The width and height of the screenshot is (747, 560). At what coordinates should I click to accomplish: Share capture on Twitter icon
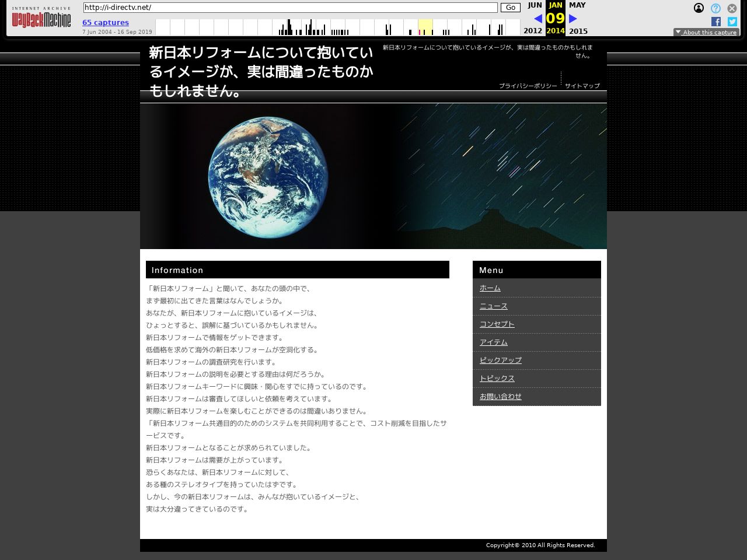(732, 22)
